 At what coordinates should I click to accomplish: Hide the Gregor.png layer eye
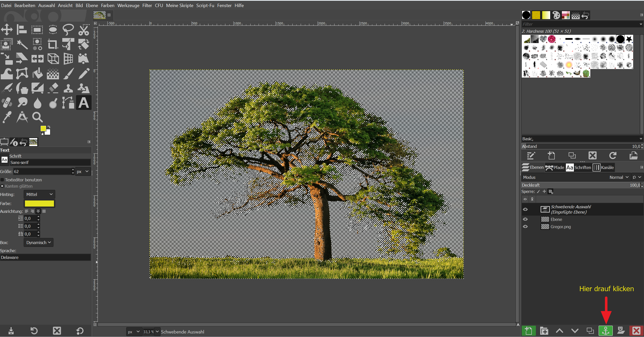(525, 227)
